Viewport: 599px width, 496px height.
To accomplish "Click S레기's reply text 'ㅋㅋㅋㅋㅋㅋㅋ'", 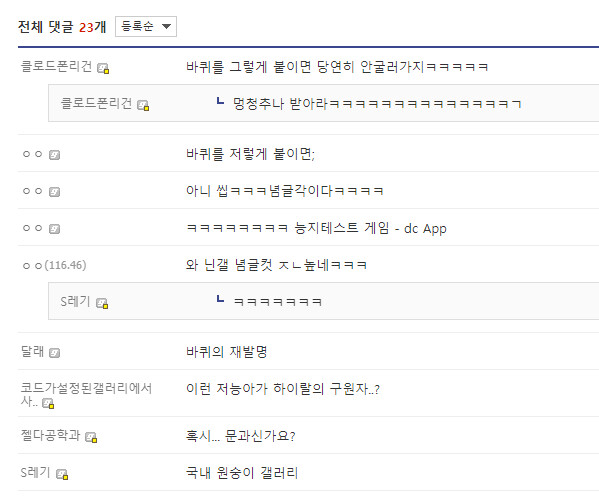I will pos(278,302).
